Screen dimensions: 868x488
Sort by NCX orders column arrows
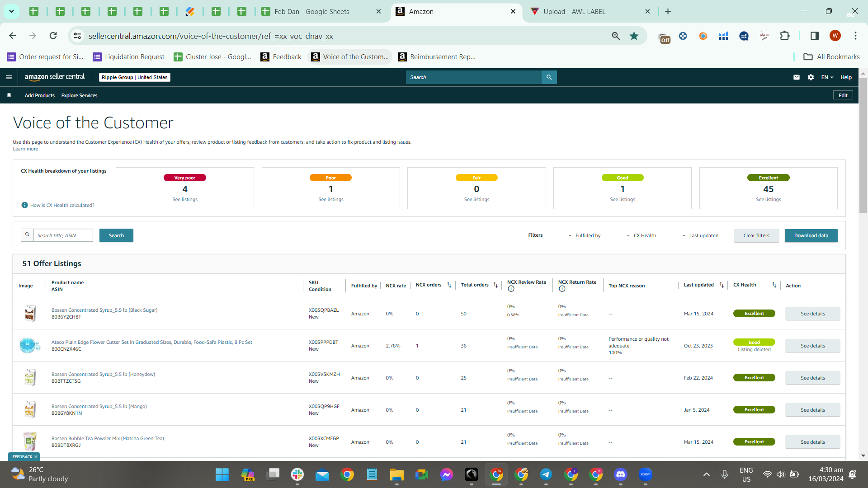(449, 285)
